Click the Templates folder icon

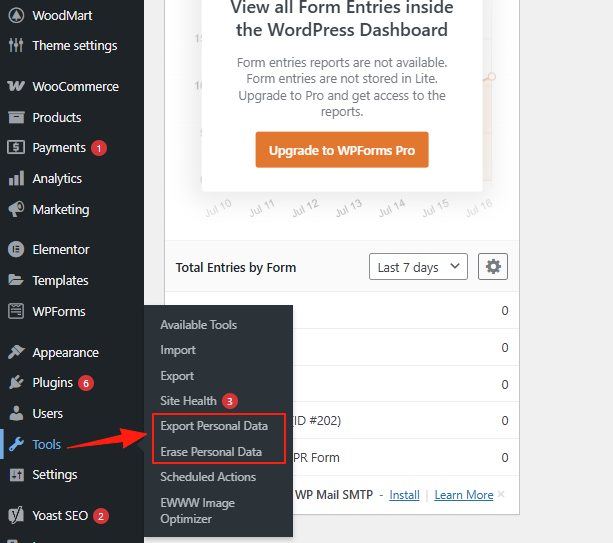[16, 280]
